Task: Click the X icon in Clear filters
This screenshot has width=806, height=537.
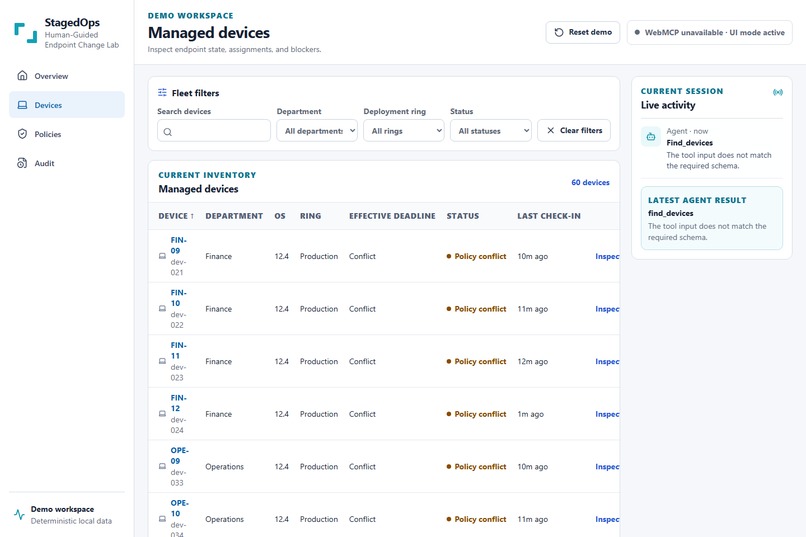Action: point(551,131)
